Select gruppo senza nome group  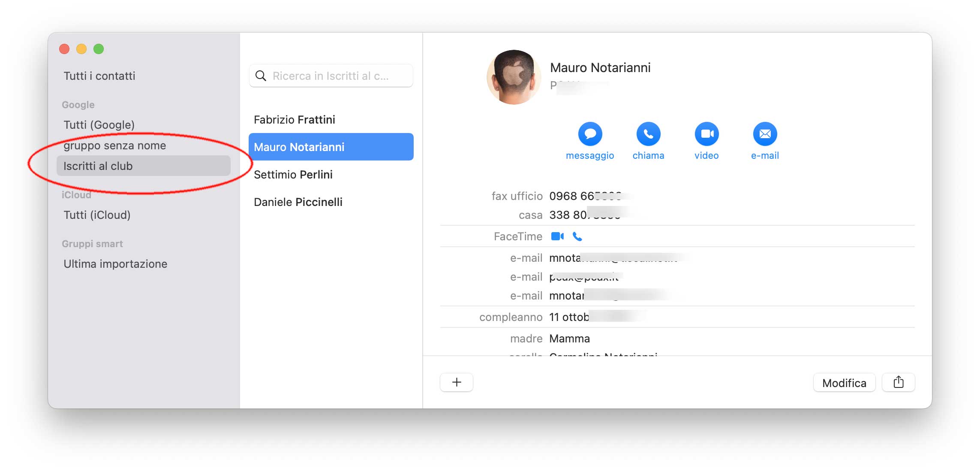[115, 145]
